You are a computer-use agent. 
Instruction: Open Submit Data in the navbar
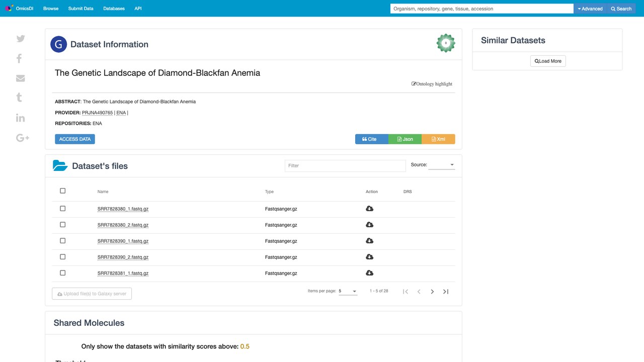pyautogui.click(x=81, y=9)
